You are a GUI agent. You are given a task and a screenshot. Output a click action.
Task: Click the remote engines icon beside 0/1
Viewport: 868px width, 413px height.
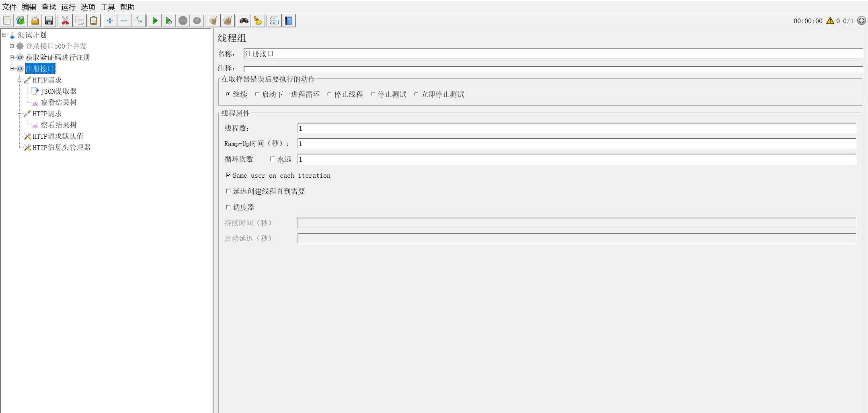[861, 21]
